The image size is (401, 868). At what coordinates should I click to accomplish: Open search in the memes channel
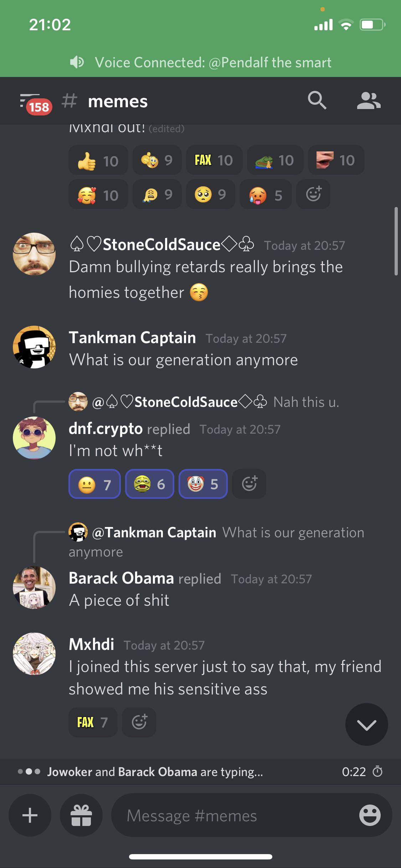coord(318,101)
